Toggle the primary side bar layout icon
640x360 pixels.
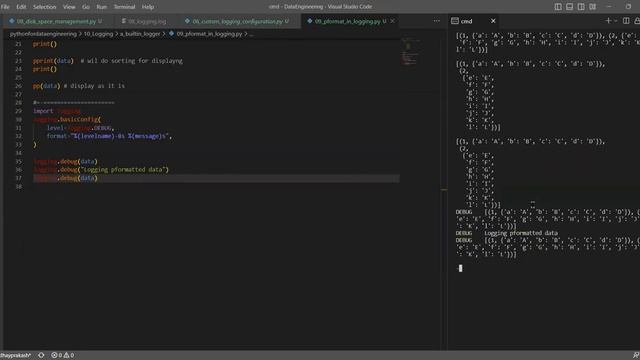(x=558, y=7)
